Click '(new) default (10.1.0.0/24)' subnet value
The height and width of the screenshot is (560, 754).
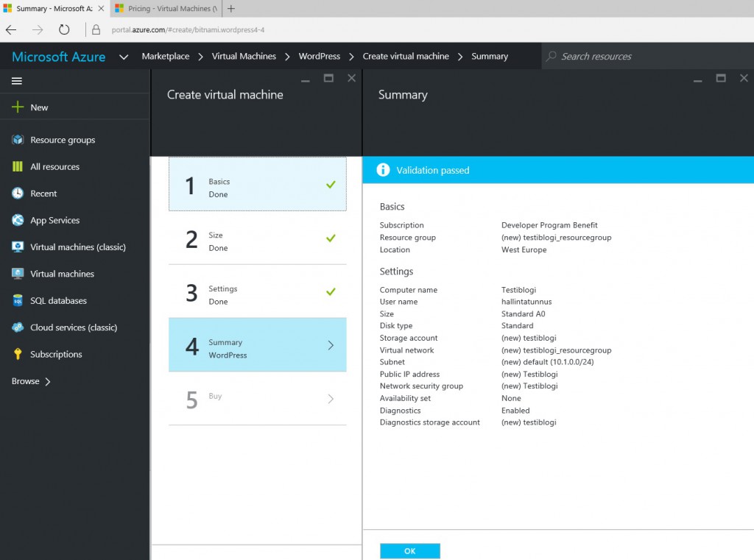pos(547,362)
